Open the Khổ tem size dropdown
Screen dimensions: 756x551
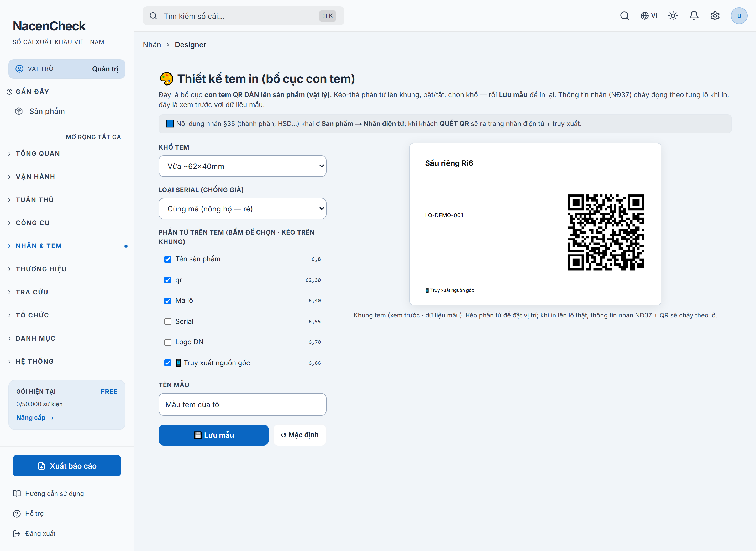242,166
